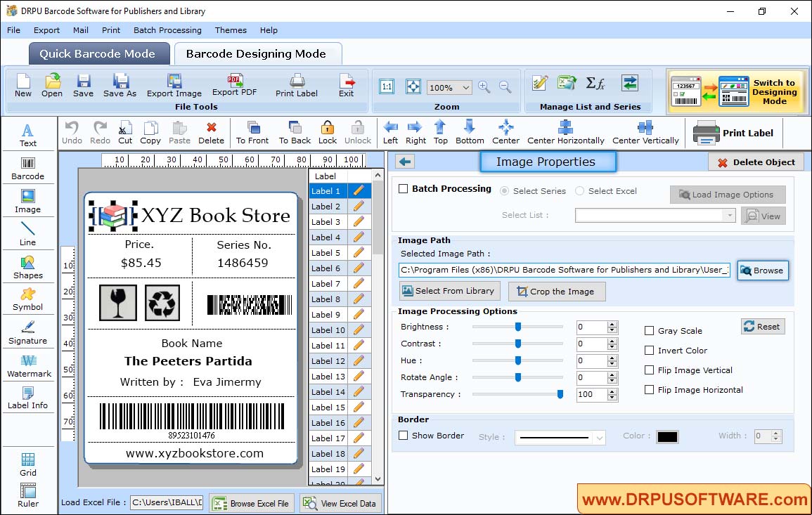Select the Watermark tool

29,366
